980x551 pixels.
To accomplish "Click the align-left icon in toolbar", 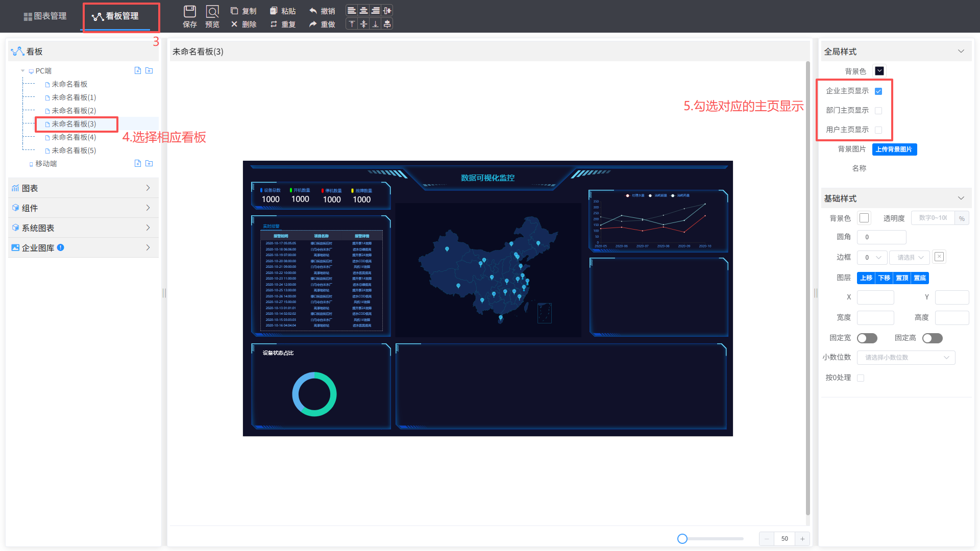I will (352, 11).
